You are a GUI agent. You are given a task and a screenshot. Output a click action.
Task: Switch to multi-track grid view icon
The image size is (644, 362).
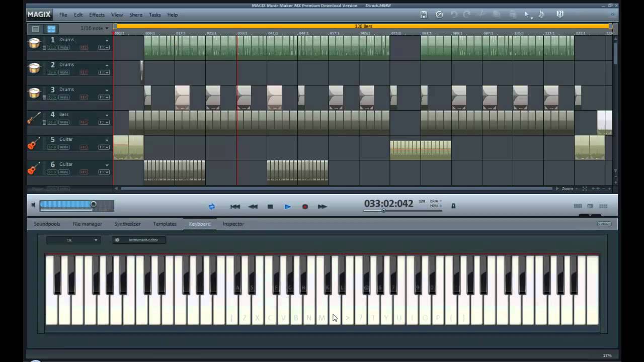click(x=51, y=29)
